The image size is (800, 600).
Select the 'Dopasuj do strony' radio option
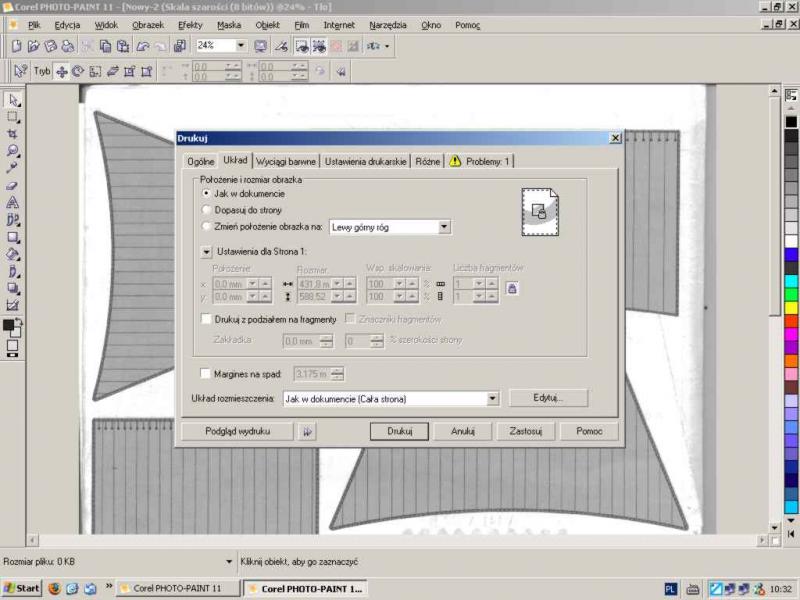[206, 210]
